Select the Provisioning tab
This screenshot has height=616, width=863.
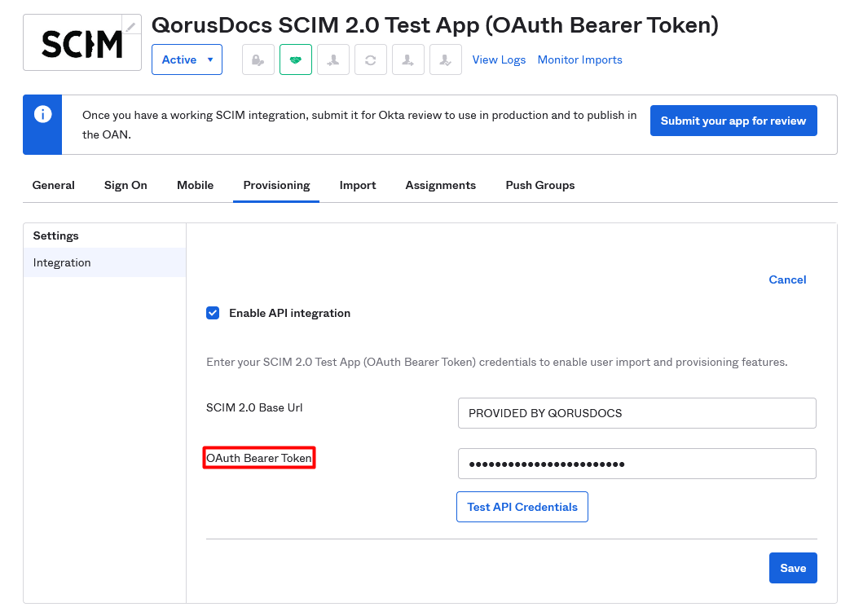276,185
